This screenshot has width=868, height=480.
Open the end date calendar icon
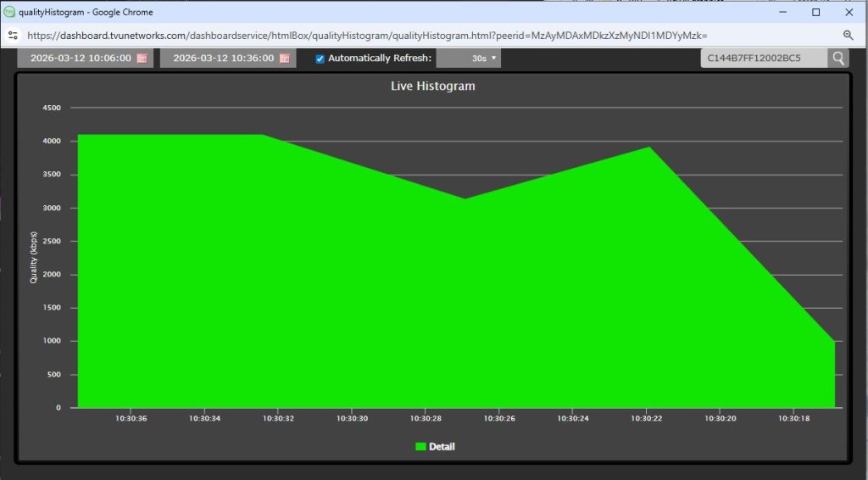point(285,59)
